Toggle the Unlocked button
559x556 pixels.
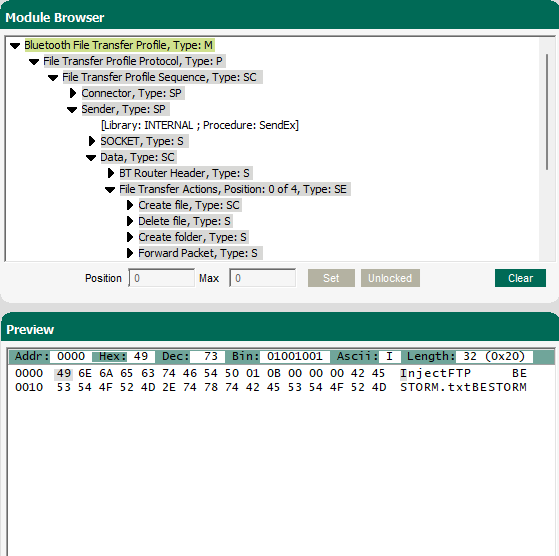pyautogui.click(x=390, y=278)
